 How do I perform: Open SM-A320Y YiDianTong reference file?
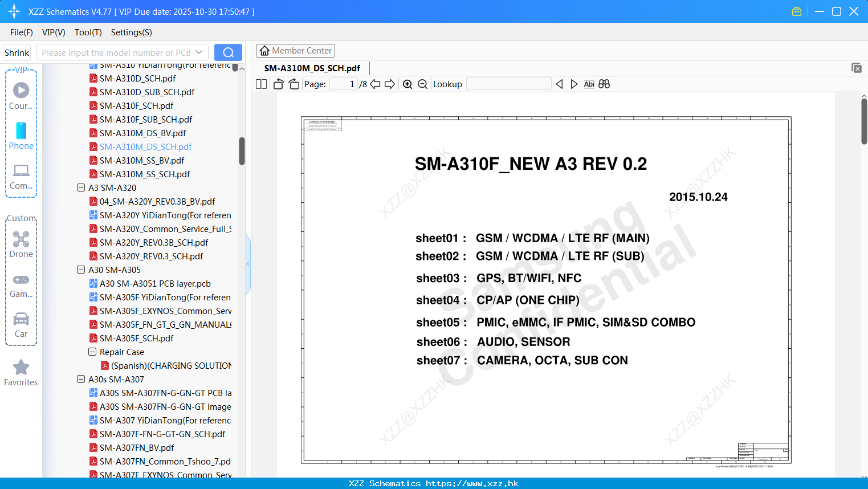click(x=160, y=215)
